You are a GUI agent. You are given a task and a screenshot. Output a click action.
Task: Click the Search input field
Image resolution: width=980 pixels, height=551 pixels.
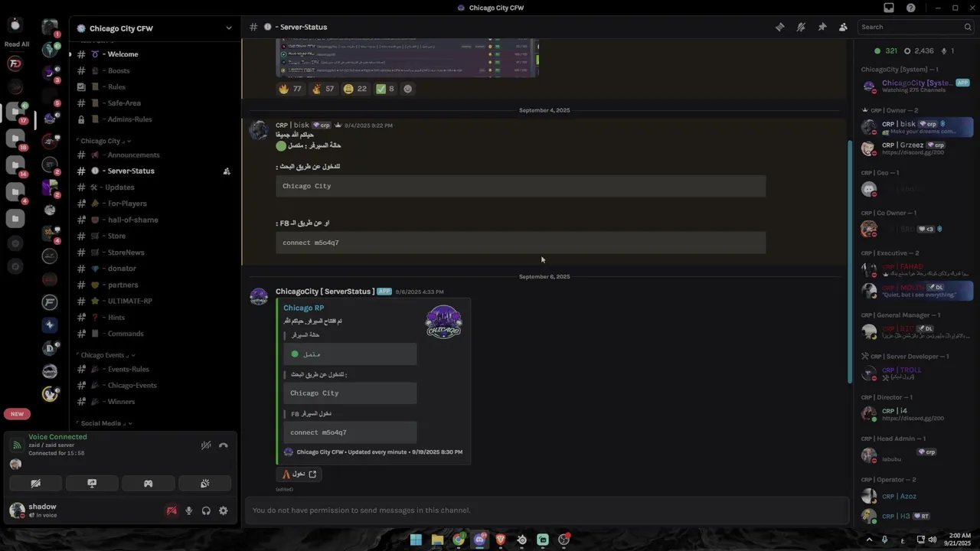[x=915, y=27]
